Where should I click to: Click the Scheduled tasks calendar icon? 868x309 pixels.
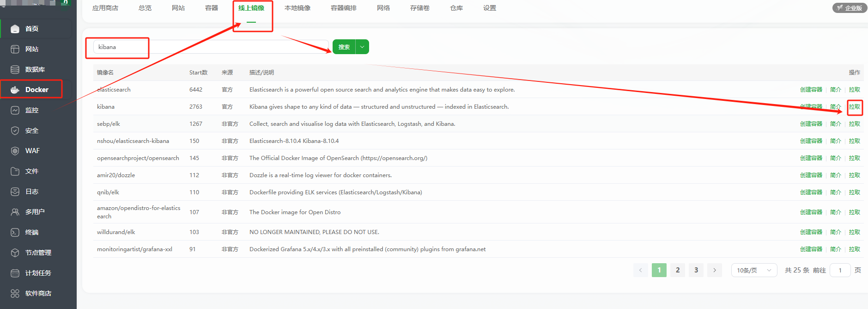tap(15, 273)
